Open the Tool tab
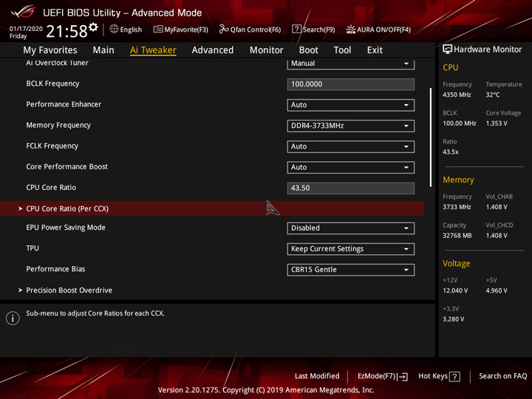Screen dimensions: 532x399 coord(342,50)
